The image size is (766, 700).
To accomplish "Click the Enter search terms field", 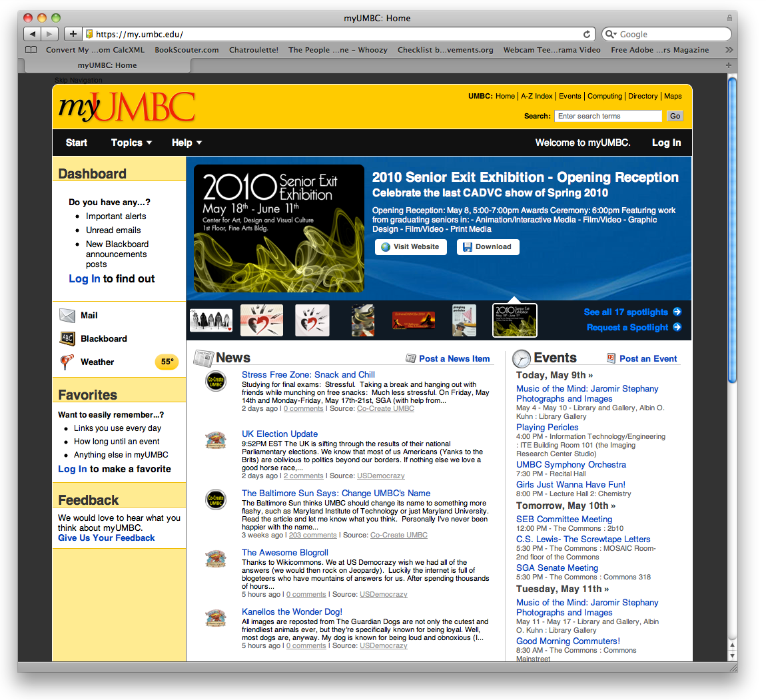I will pos(608,116).
